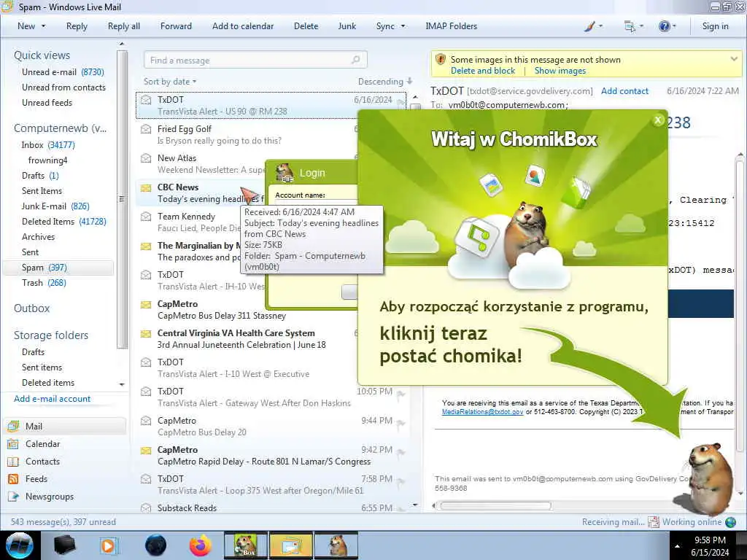Viewport: 747px width, 560px height.
Task: Open IMAP Folders from the toolbar
Action: click(x=451, y=26)
